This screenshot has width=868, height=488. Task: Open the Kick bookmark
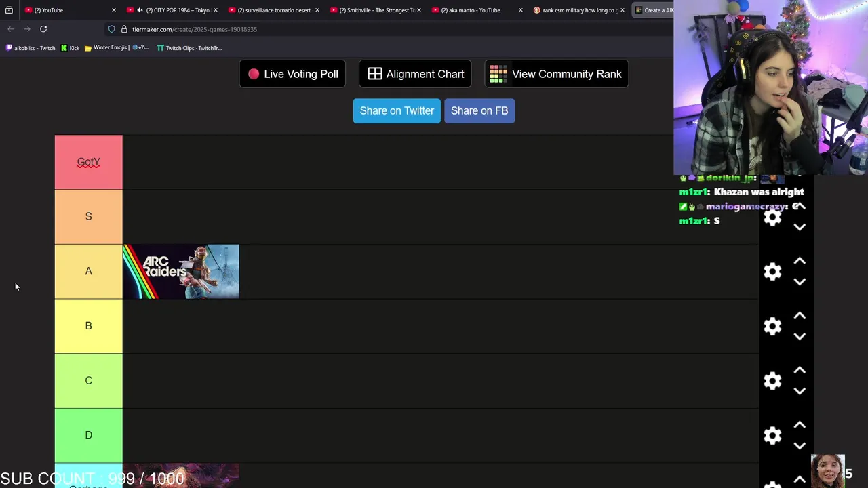click(70, 48)
